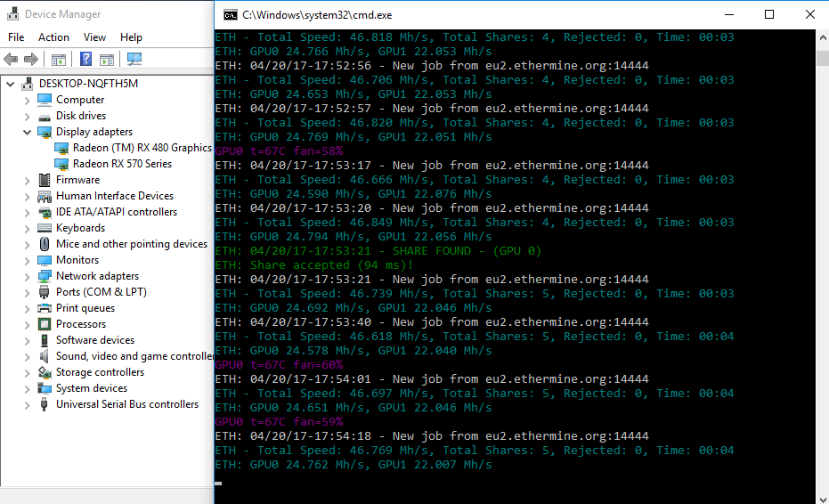Image resolution: width=829 pixels, height=504 pixels.
Task: Click the console scrollbar down arrow
Action: 823,499
